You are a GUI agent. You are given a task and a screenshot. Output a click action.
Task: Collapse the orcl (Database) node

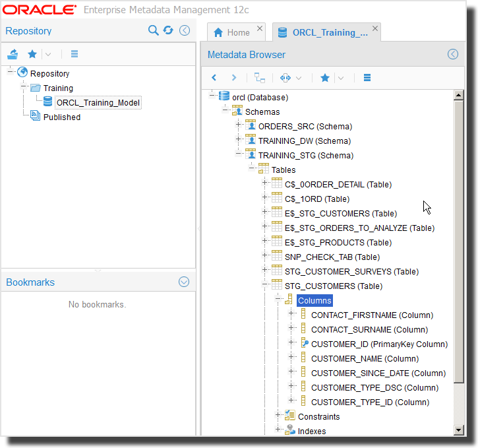pyautogui.click(x=212, y=96)
